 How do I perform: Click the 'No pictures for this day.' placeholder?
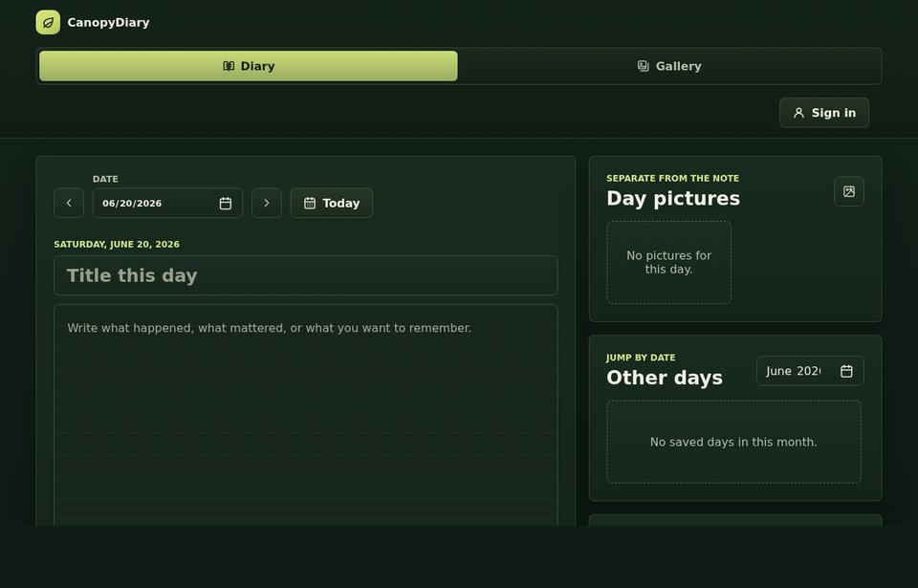click(669, 262)
